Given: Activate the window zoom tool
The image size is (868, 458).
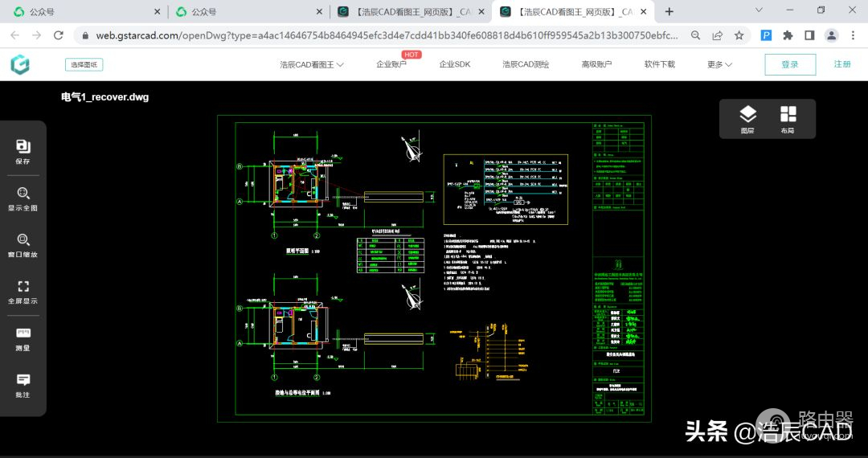Looking at the screenshot, I should tap(23, 243).
